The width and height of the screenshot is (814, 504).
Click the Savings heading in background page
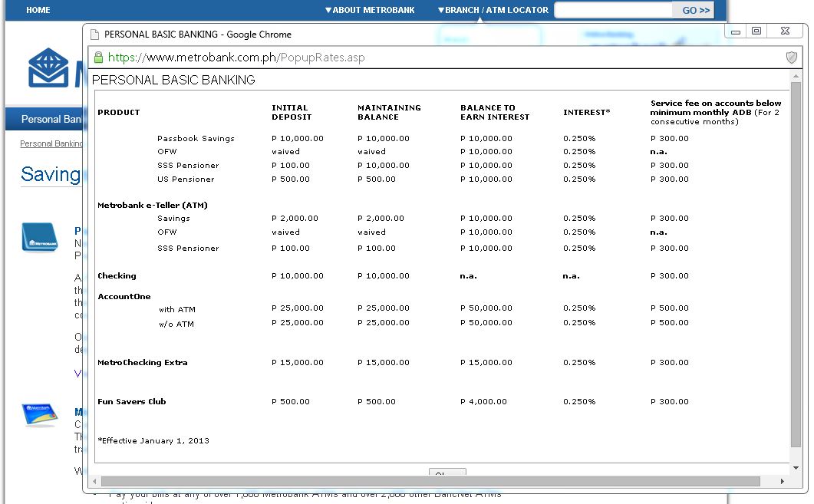tap(51, 175)
